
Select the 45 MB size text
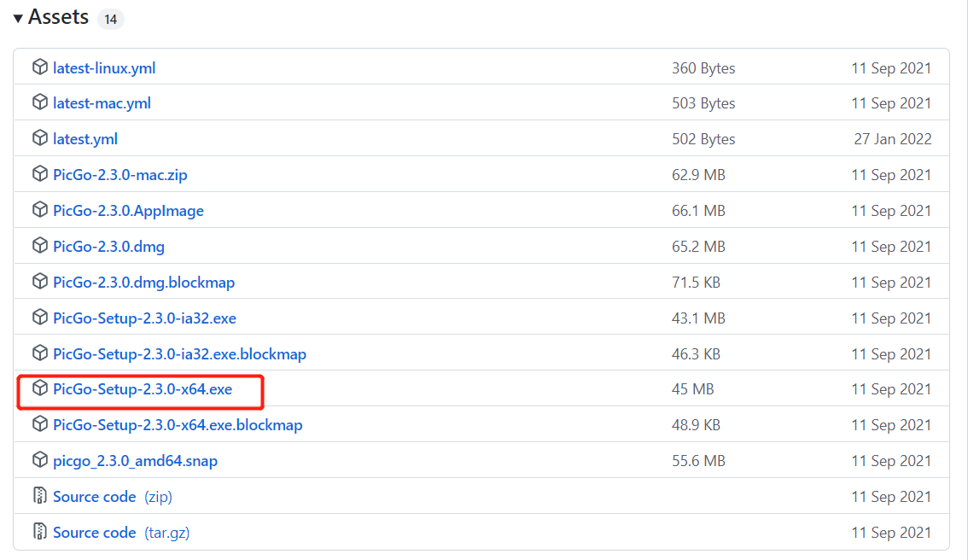click(692, 389)
